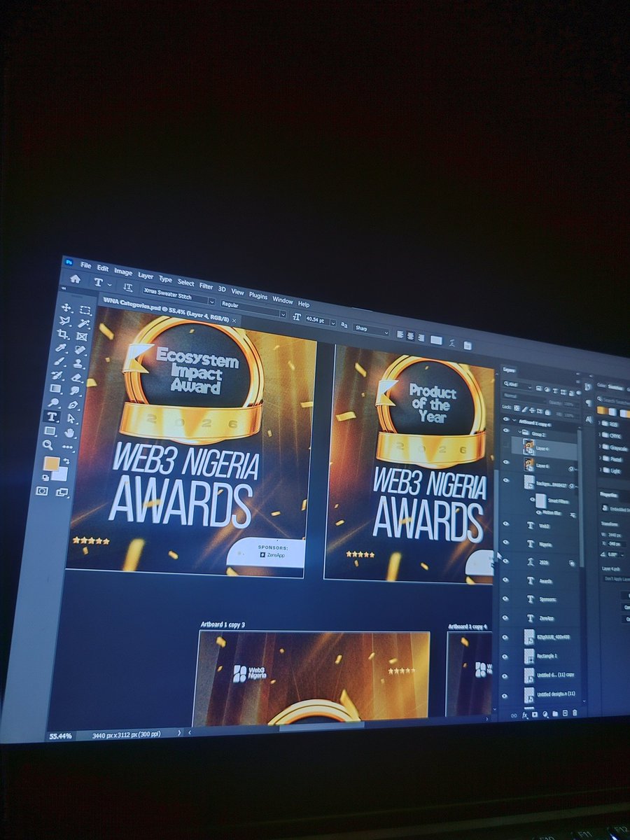This screenshot has height=840, width=630.
Task: Open the Filter menu
Action: (206, 286)
